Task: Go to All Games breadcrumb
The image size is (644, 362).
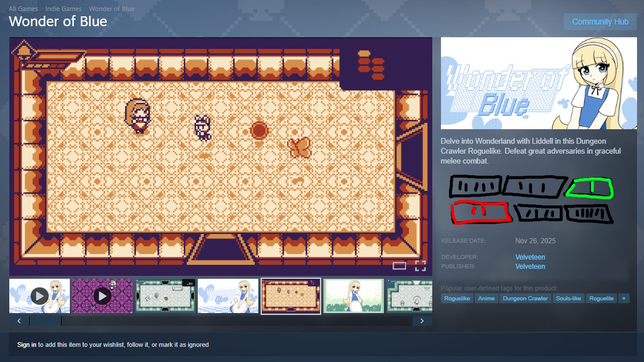Action: tap(23, 9)
